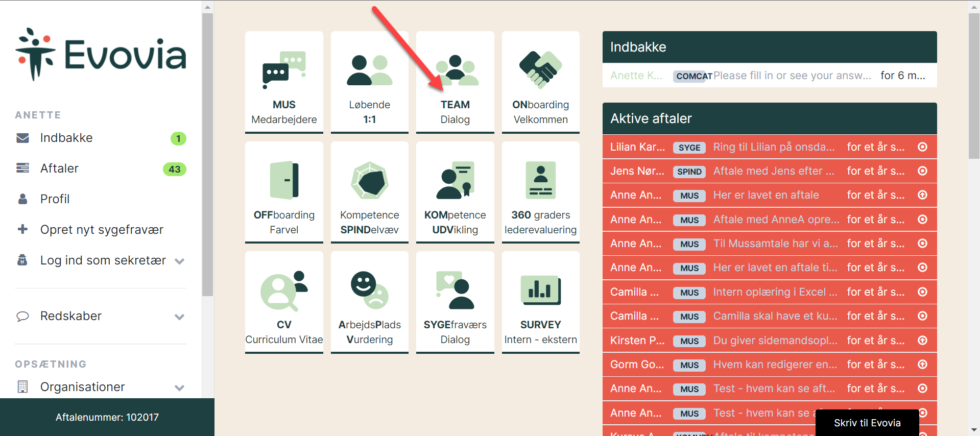Image resolution: width=980 pixels, height=436 pixels.
Task: Expand the Log ind som sekretær menu
Action: [x=179, y=261]
